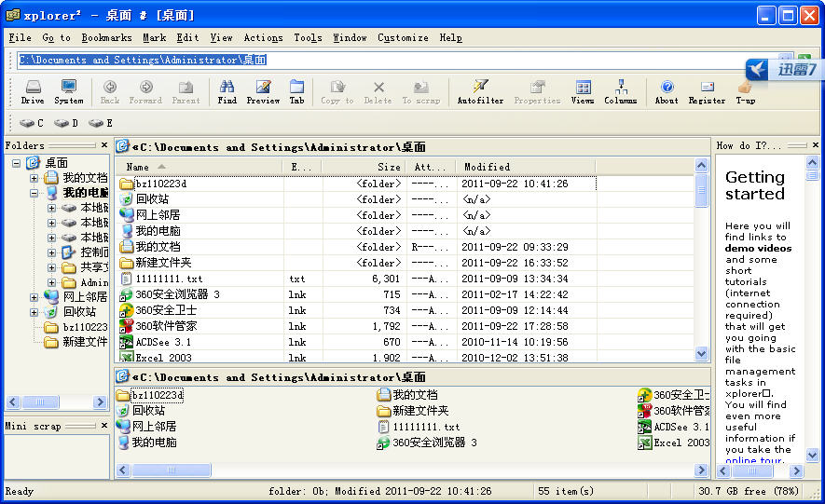Image resolution: width=825 pixels, height=504 pixels.
Task: Click the Copy to toolbar icon
Action: pyautogui.click(x=337, y=92)
